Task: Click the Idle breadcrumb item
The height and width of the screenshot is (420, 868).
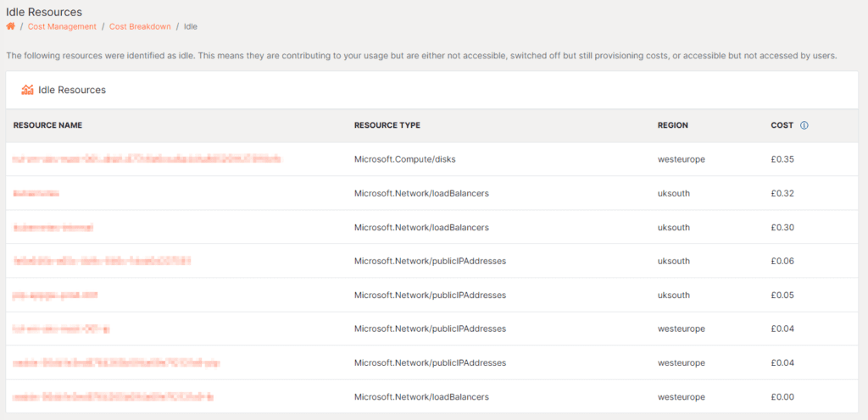Action: click(x=191, y=27)
